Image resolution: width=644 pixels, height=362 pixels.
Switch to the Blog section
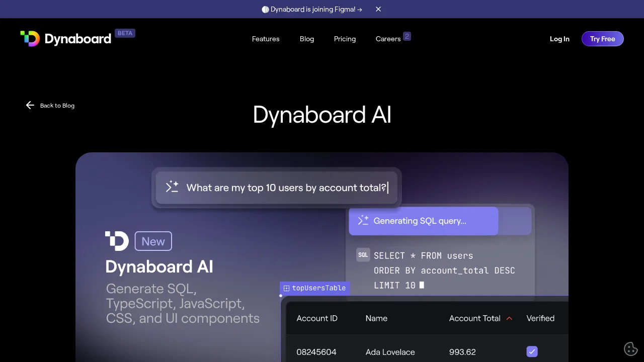click(x=307, y=39)
